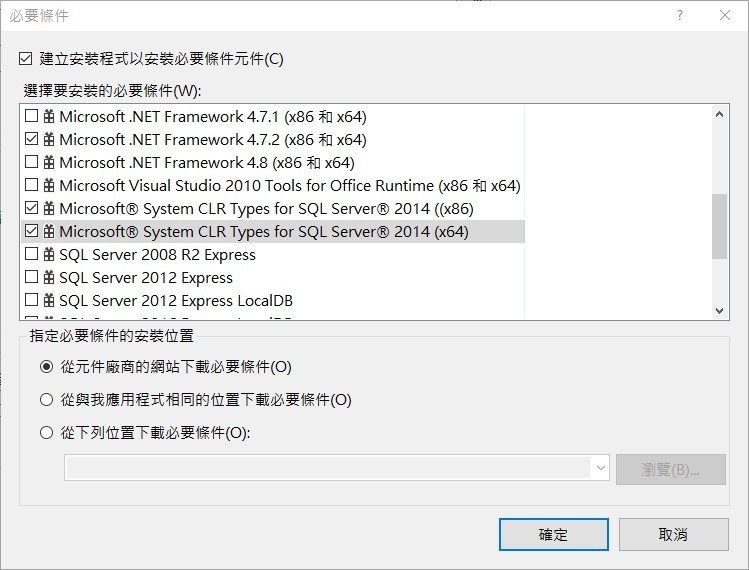Screen dimensions: 749x570
Task: Select 'SQL Server 2012 Express LocalDB' text
Action: [176, 301]
